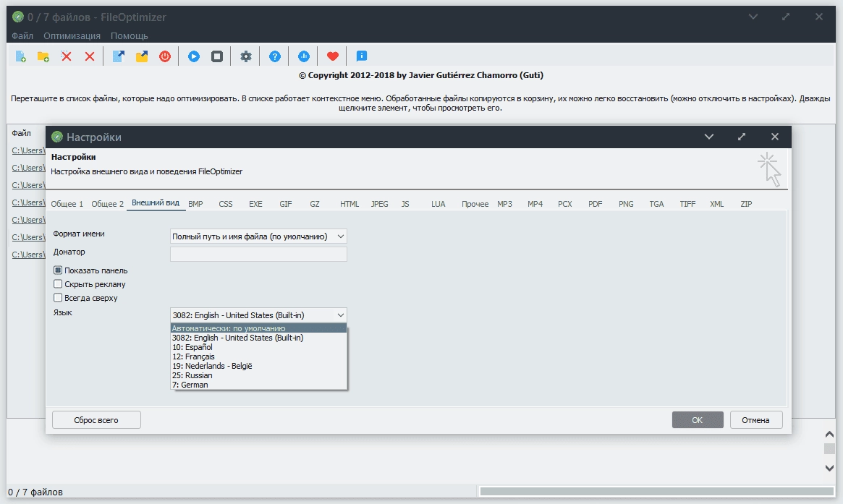The width and height of the screenshot is (843, 504).
Task: Choose 7: German language option
Action: coord(258,385)
